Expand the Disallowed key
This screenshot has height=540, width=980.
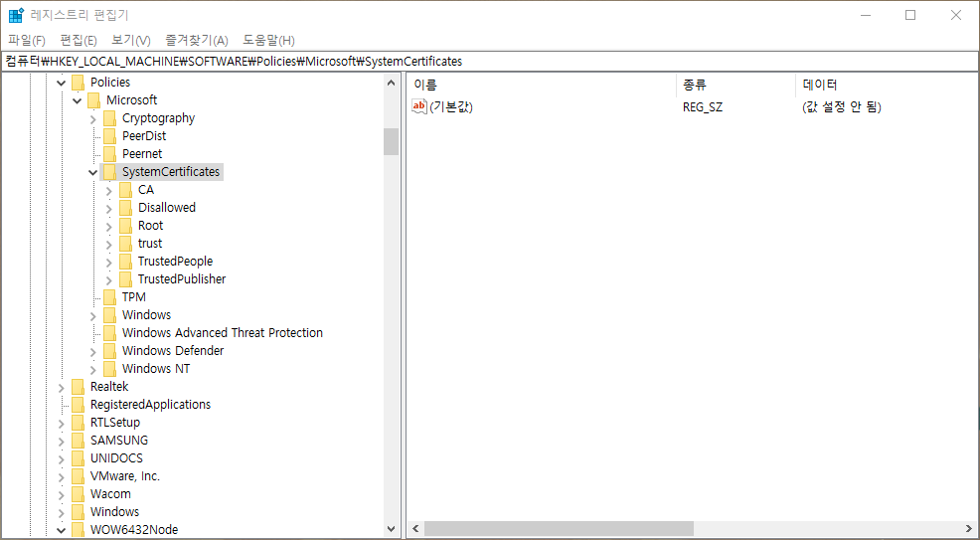pos(109,208)
